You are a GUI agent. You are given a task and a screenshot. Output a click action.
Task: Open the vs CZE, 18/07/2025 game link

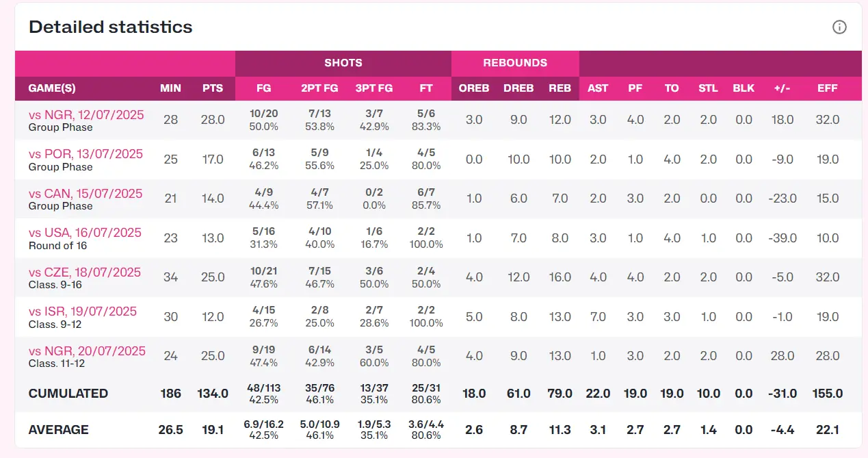tap(85, 272)
